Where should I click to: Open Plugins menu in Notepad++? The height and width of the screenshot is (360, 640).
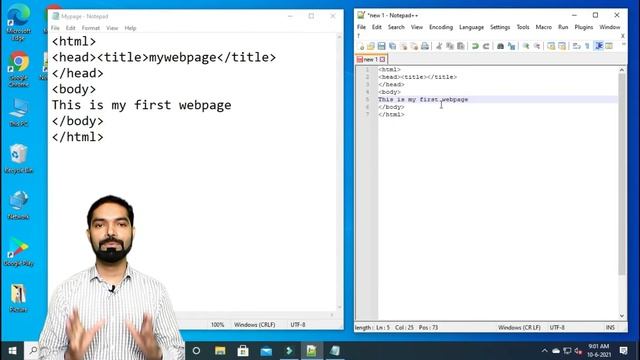[584, 27]
